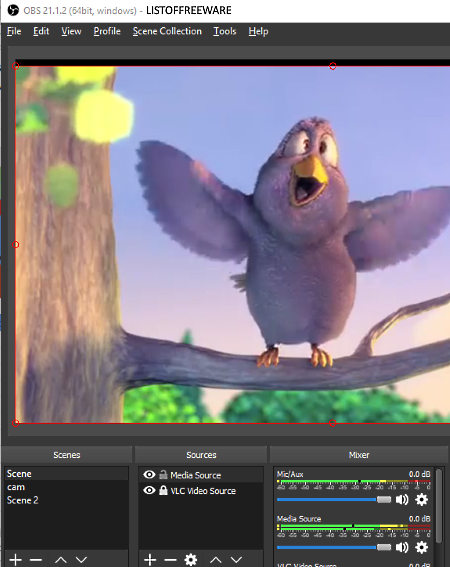Toggle lock on VLC Video Source
Screen dimensions: 450x567
[164, 490]
